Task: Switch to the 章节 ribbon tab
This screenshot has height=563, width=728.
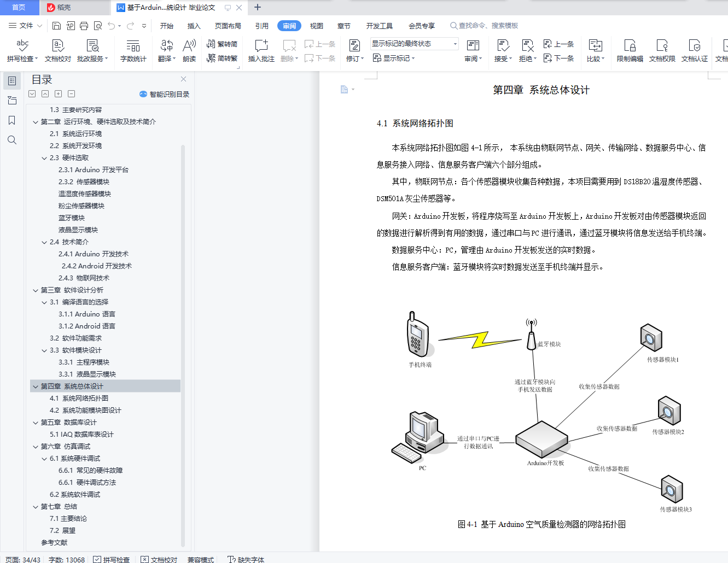Action: coord(343,26)
